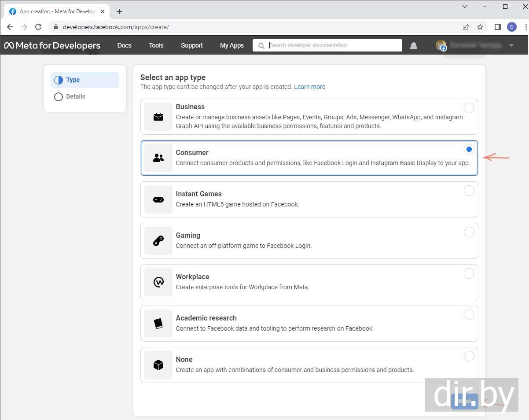Click the Business description text

click(319, 122)
